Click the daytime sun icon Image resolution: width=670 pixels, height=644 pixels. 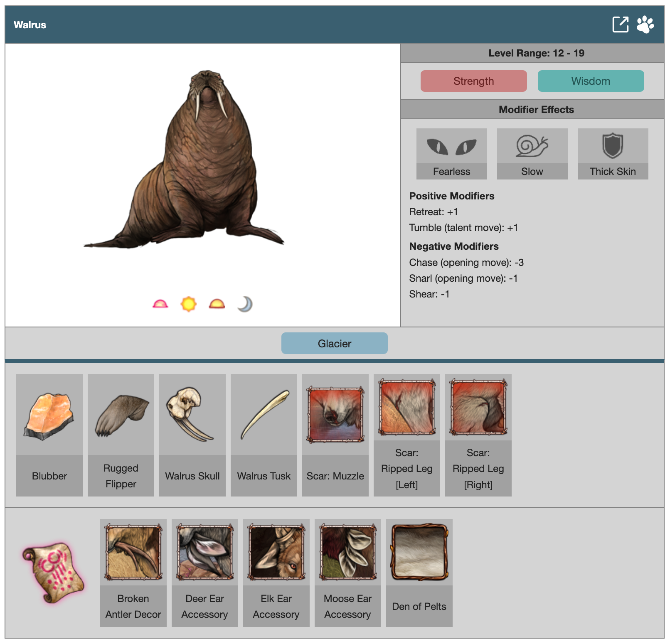(x=188, y=304)
